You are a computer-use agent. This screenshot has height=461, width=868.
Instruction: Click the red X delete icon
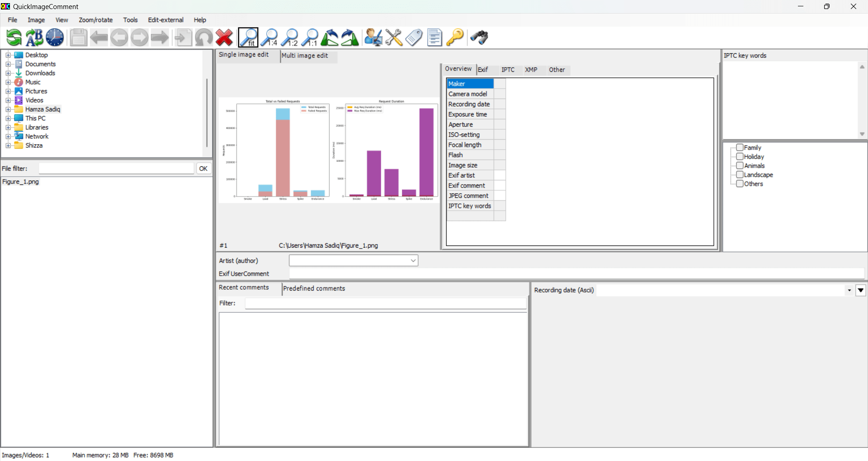click(x=224, y=38)
